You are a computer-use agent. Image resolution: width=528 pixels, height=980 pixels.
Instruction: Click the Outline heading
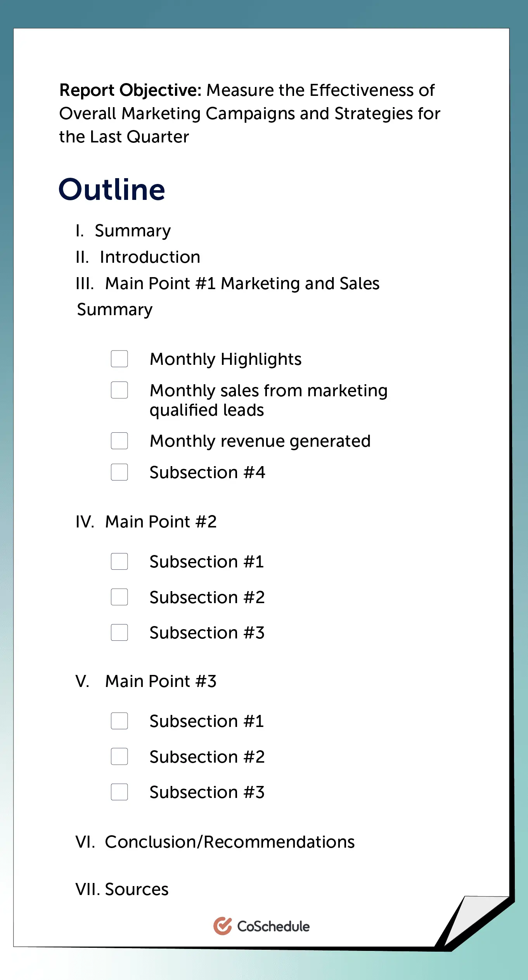click(x=112, y=189)
